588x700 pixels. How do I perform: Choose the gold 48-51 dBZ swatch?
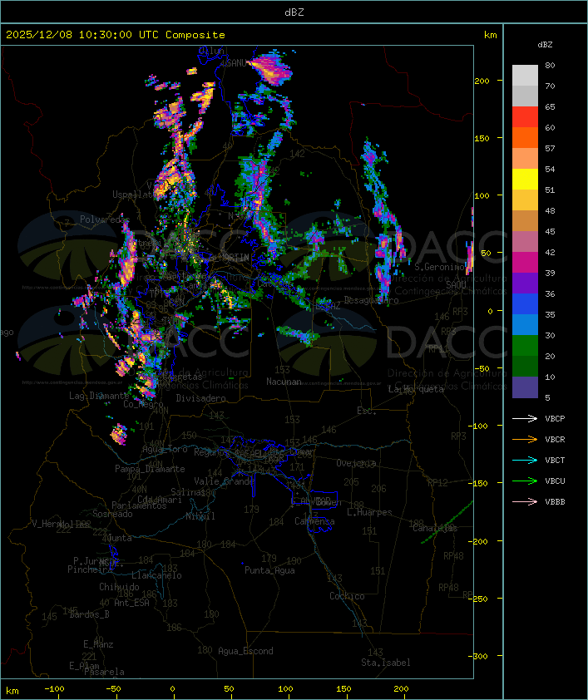click(525, 200)
